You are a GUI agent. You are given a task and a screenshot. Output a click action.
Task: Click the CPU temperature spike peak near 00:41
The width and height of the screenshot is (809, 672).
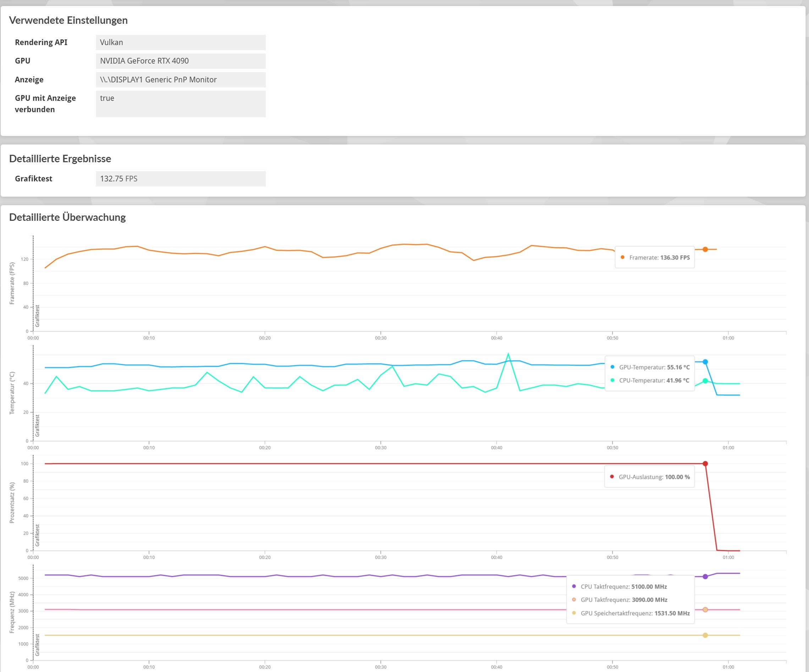(x=508, y=354)
